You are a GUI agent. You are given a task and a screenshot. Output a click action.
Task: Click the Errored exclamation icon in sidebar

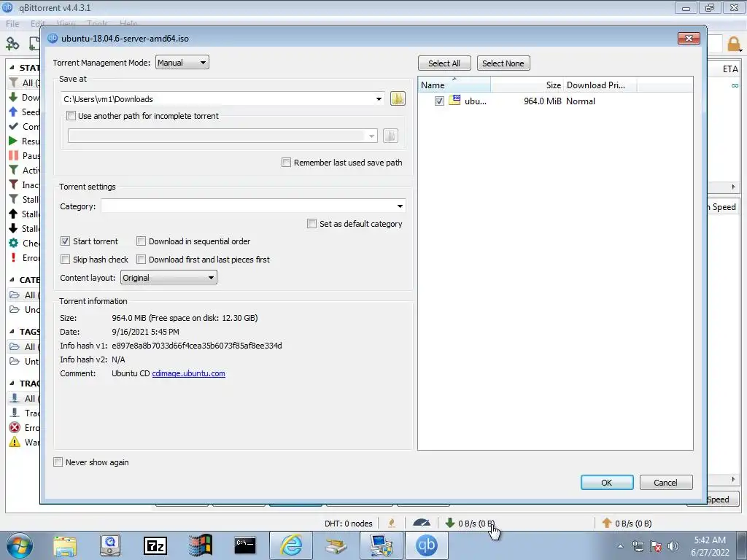point(13,257)
